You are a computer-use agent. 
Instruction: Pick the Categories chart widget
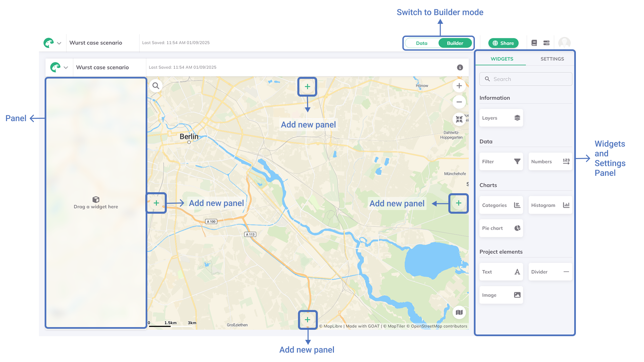501,205
